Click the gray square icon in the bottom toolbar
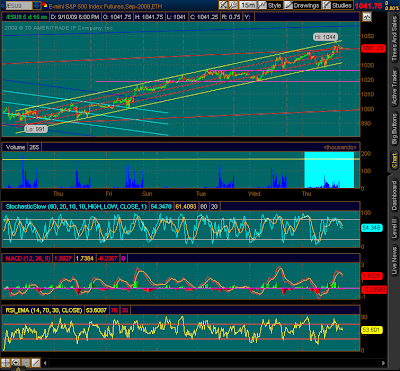Image resolution: width=400 pixels, height=371 pixels. click(x=26, y=362)
